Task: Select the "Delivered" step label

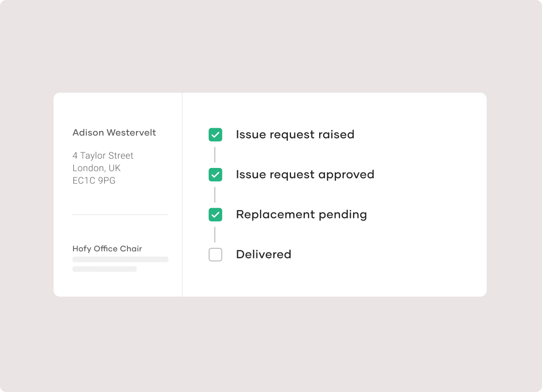Action: 263,255
